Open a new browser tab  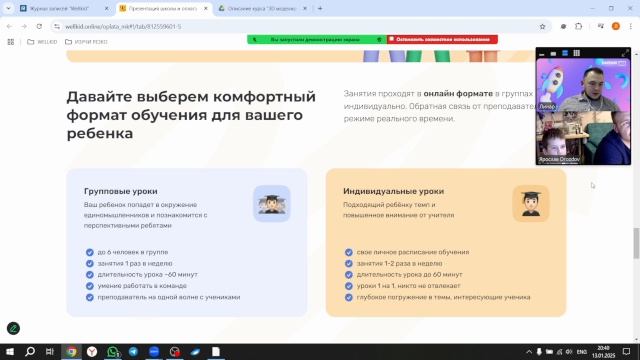pyautogui.click(x=320, y=8)
